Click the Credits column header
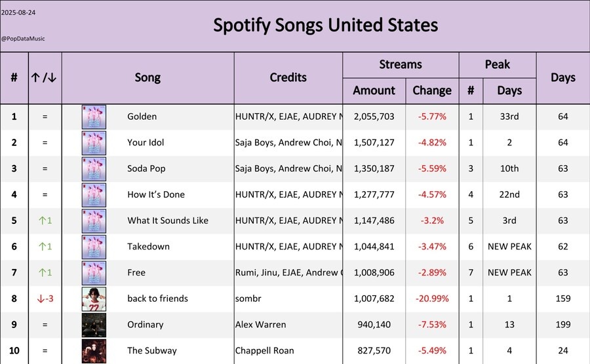The height and width of the screenshot is (364, 590). 288,77
